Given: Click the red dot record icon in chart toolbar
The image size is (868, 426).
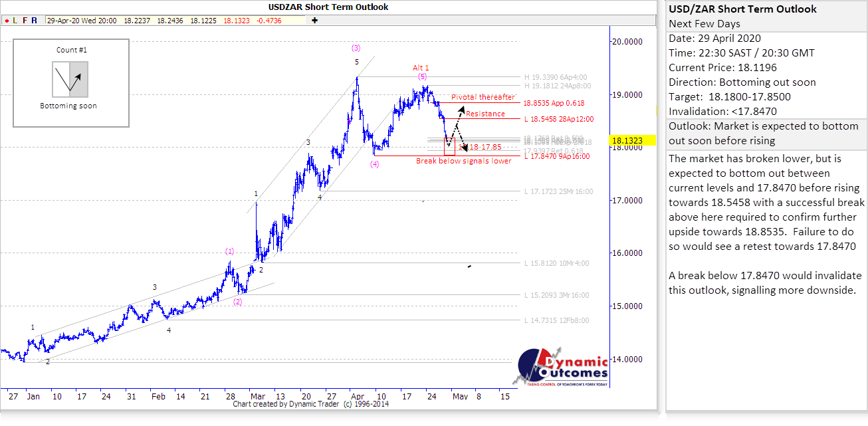Looking at the screenshot, I should 5,21.
